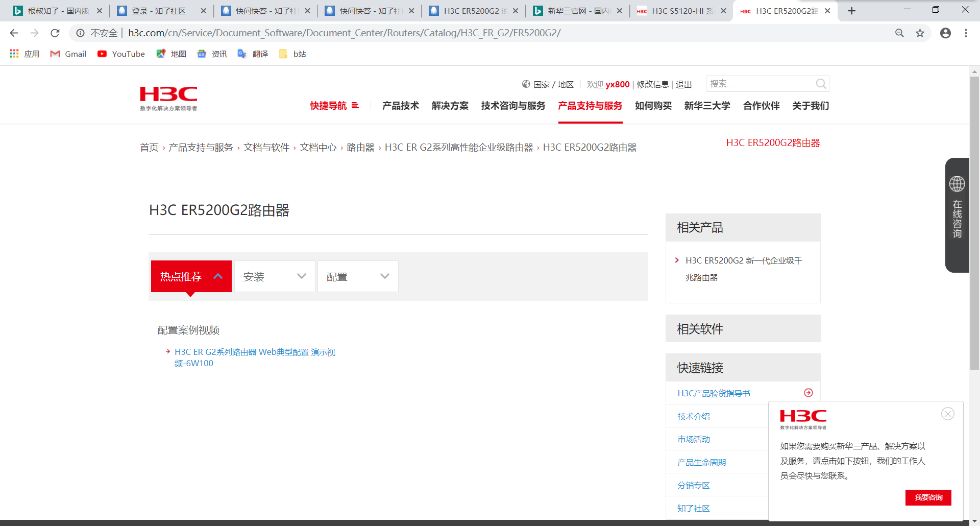The image size is (980, 526).
Task: Open the 翻译 translate bookmark
Action: [x=253, y=54]
